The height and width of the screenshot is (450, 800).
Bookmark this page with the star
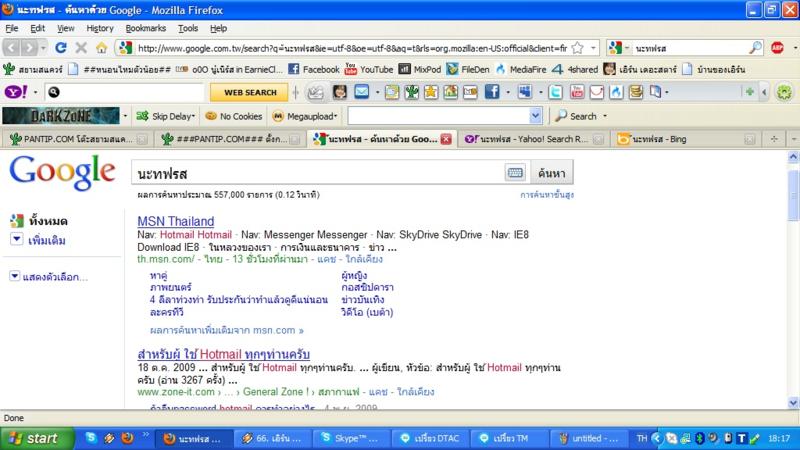(x=578, y=48)
